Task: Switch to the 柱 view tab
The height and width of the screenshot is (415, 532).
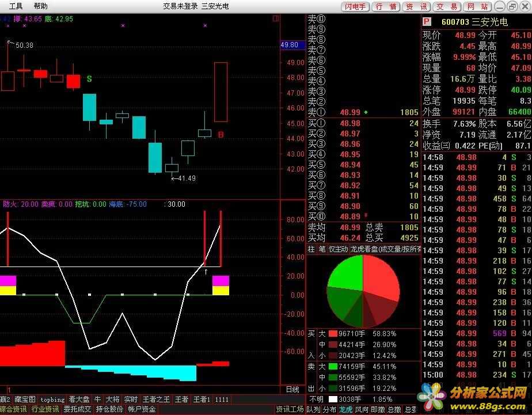Action: 311,249
